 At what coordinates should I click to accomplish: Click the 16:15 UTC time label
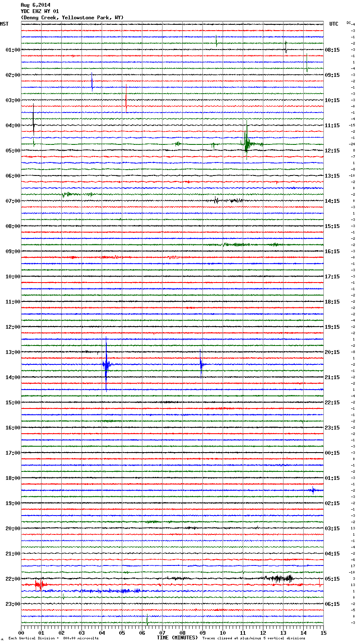(332, 251)
